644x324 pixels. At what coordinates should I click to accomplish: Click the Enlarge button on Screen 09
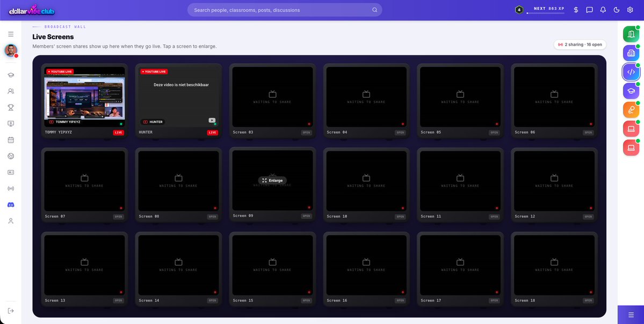pos(273,180)
